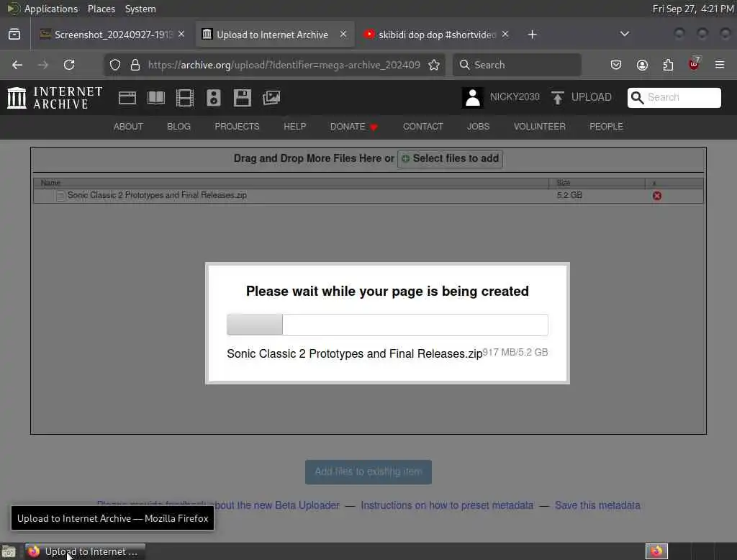The height and width of the screenshot is (560, 737).
Task: Open the ABOUT navigation link
Action: pos(128,127)
